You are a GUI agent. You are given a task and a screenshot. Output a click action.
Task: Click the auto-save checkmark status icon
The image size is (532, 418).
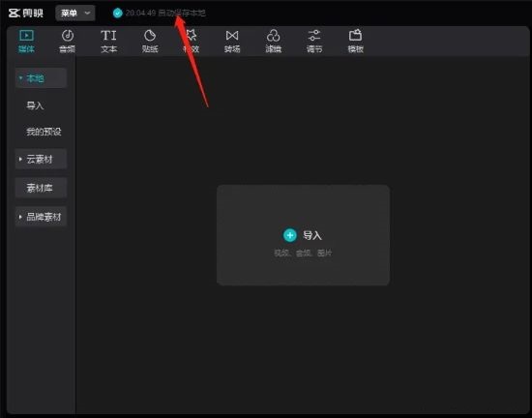118,14
